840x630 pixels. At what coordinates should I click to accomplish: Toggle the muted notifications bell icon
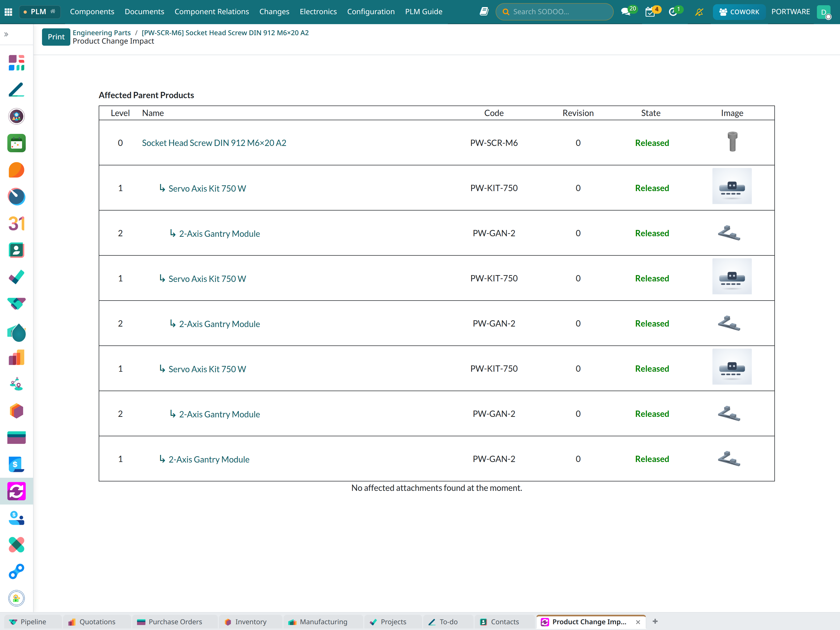click(699, 12)
